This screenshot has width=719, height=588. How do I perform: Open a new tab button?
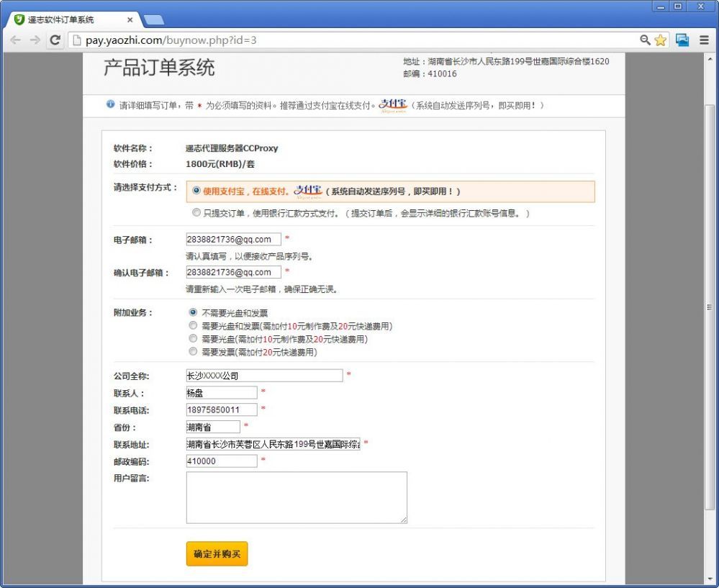[x=153, y=19]
